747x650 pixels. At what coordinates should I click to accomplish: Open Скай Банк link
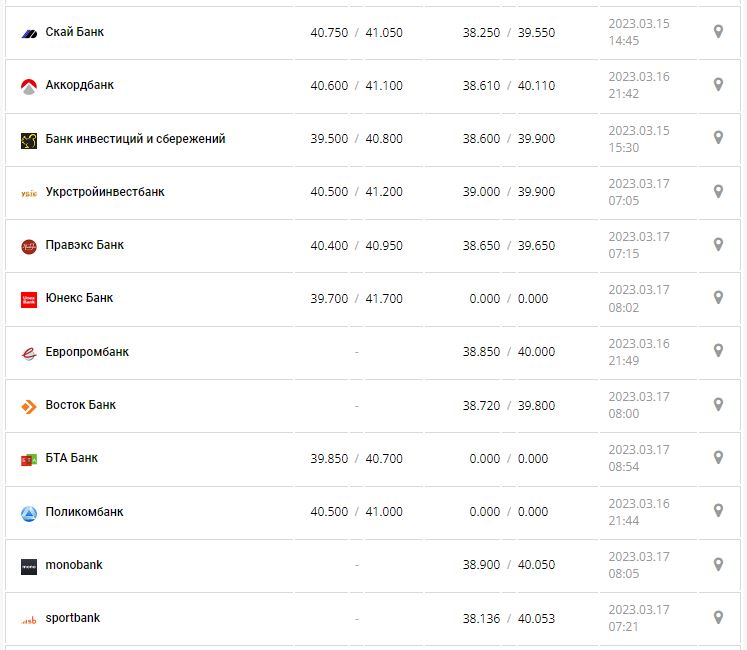pos(75,32)
